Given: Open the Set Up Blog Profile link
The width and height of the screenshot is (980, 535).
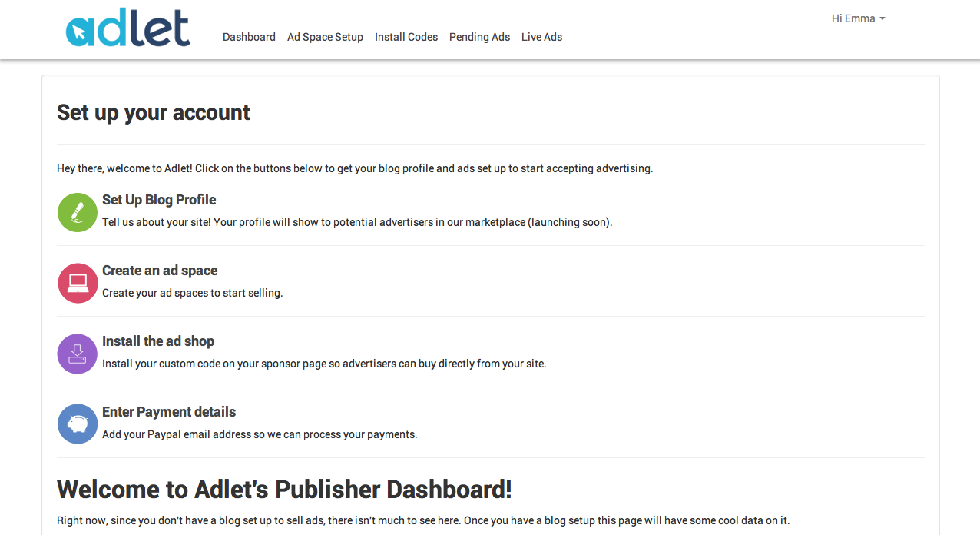Looking at the screenshot, I should [x=159, y=200].
